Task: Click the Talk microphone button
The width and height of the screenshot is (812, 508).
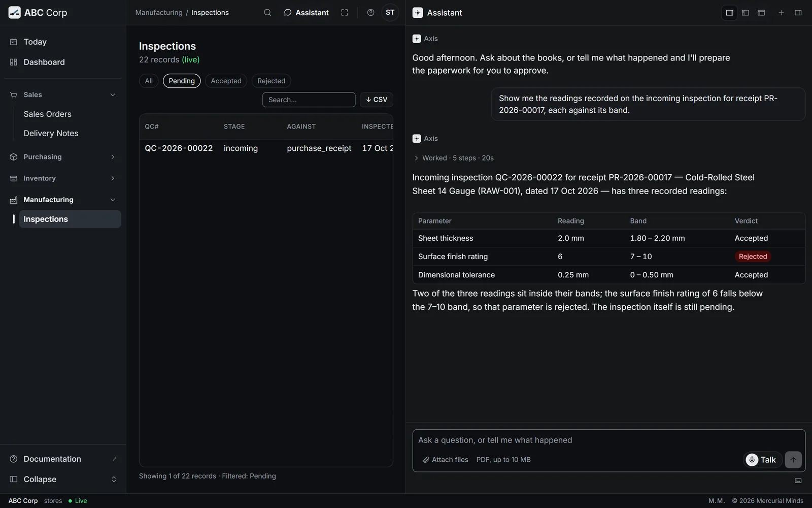Action: click(x=762, y=460)
